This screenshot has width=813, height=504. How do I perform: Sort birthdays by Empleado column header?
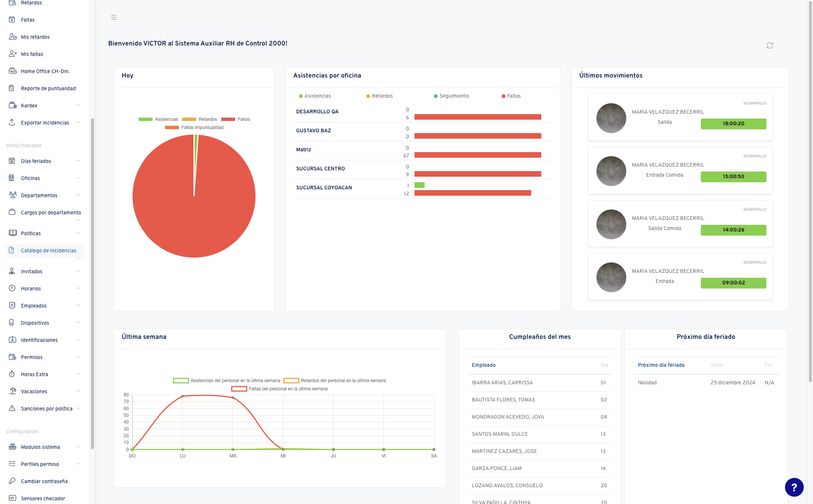[x=483, y=365]
